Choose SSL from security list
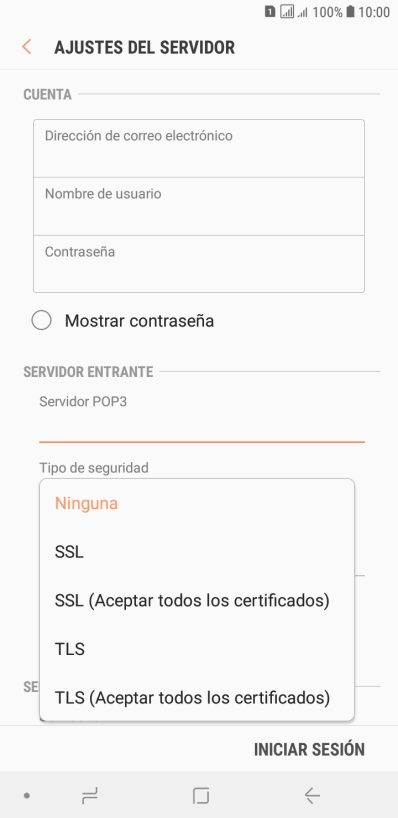The width and height of the screenshot is (398, 818). point(197,552)
